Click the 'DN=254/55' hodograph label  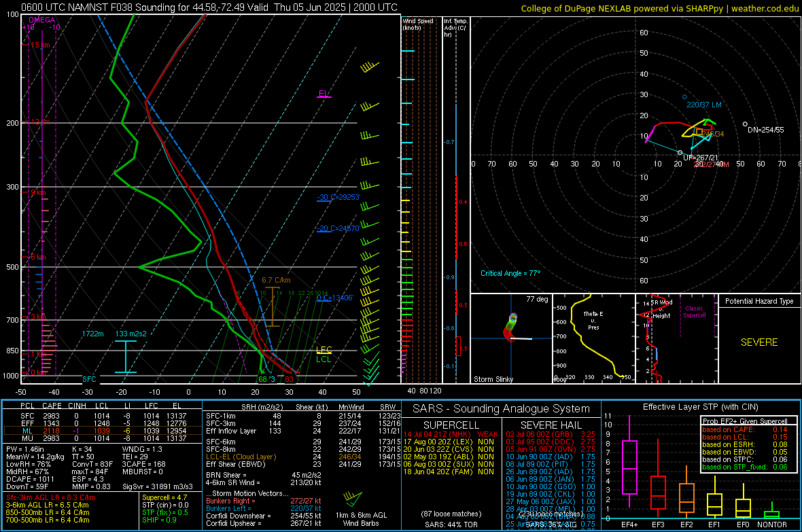click(766, 130)
